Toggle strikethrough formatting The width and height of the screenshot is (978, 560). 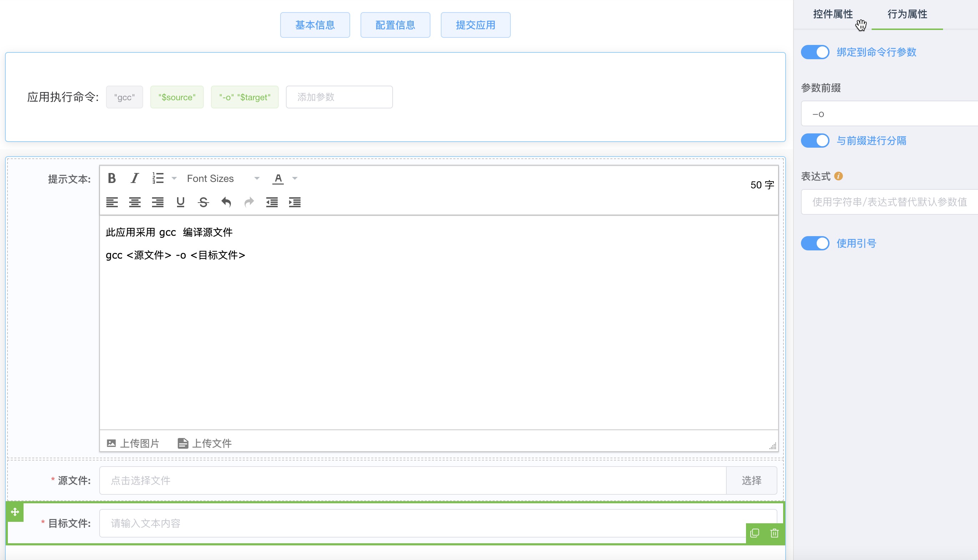coord(203,202)
